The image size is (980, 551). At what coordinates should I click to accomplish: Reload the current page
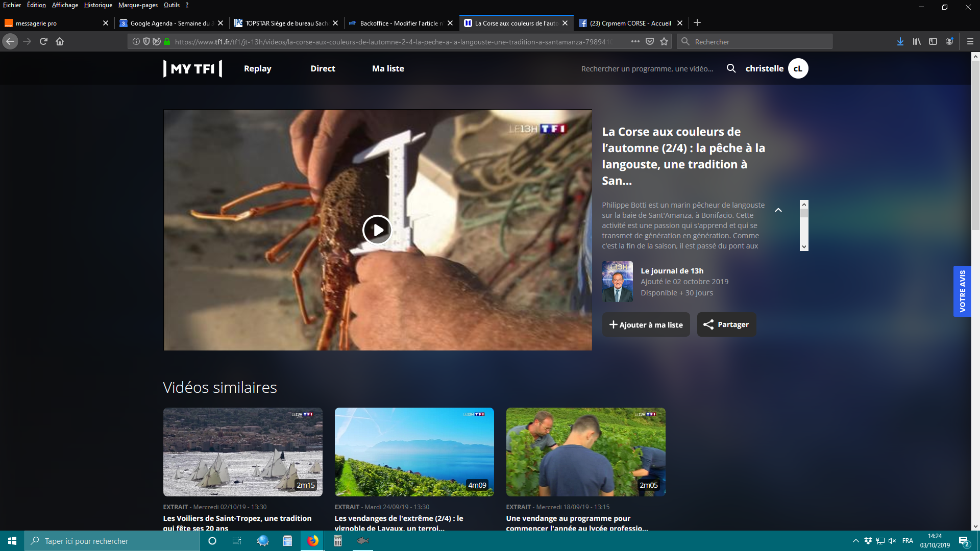click(43, 42)
